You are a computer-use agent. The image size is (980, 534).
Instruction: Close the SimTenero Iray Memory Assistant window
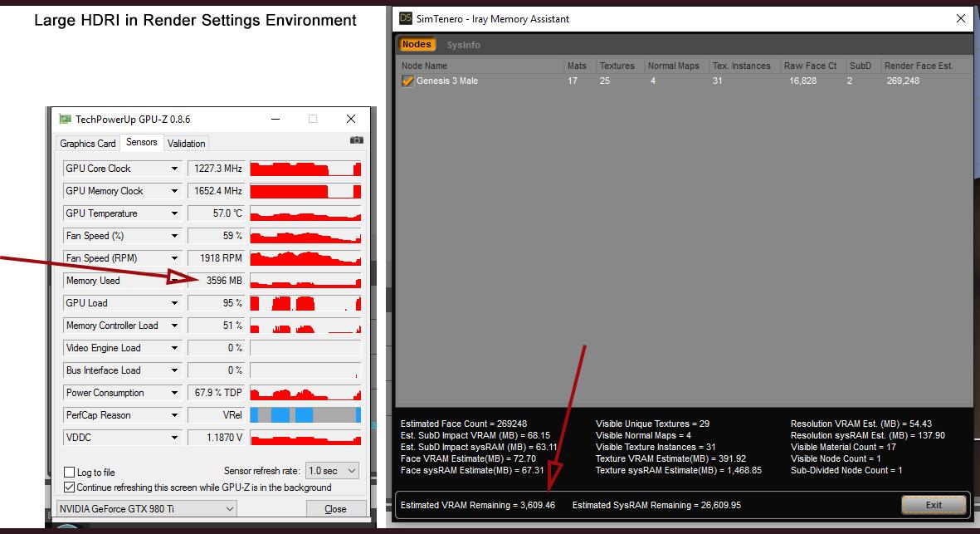(x=961, y=18)
